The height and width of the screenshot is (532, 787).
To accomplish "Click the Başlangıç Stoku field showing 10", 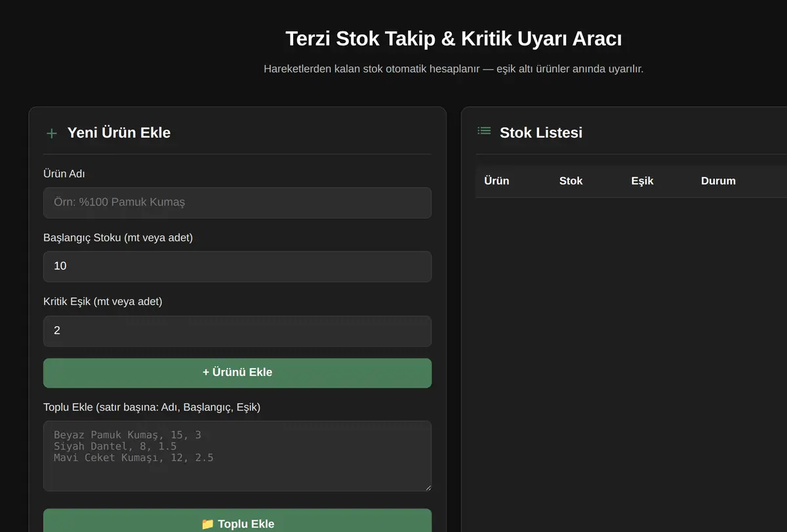I will [237, 266].
